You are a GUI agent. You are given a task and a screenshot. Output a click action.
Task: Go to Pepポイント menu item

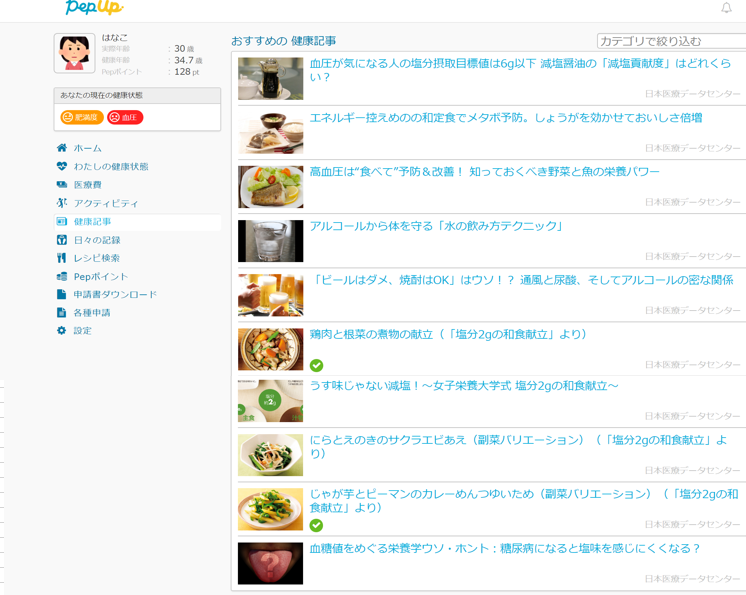[100, 277]
